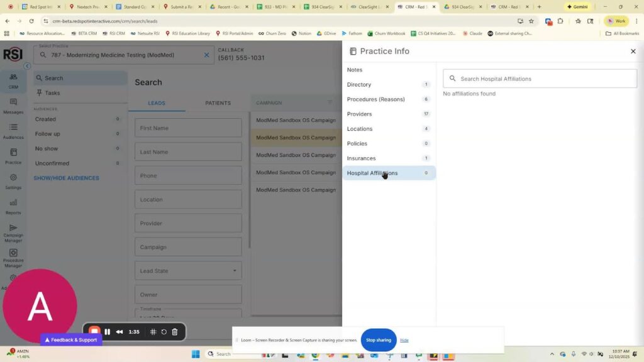Viewport: 644px width, 362px height.
Task: Click the Stop sharing button
Action: click(378, 340)
